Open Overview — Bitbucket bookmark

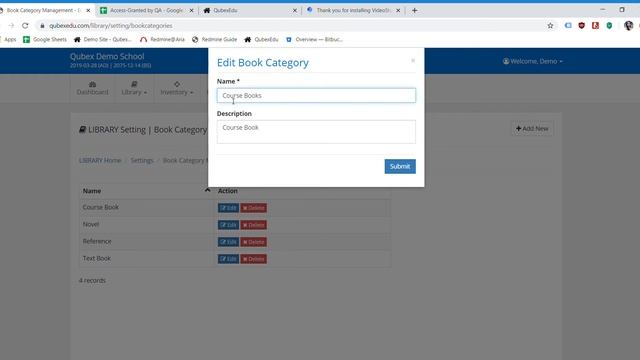click(314, 40)
